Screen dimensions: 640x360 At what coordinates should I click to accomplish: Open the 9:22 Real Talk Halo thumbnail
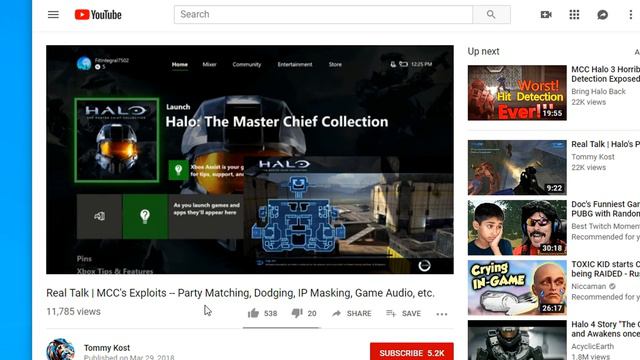click(517, 167)
